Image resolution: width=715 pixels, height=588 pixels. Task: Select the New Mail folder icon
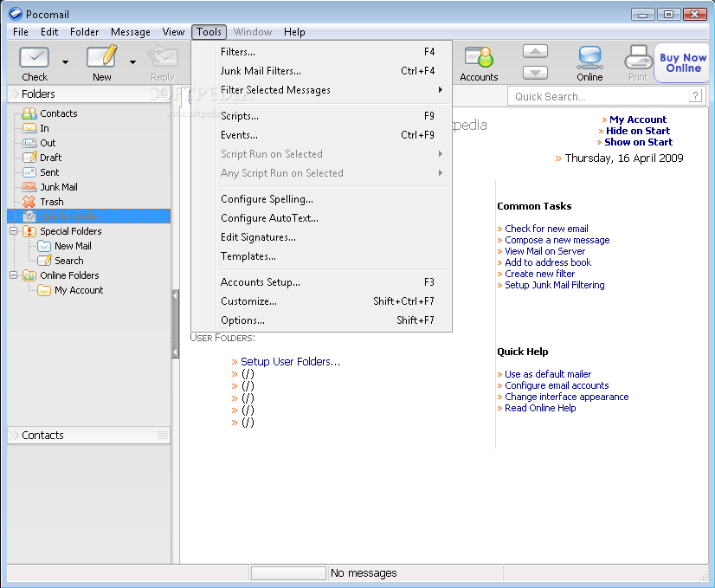[44, 246]
